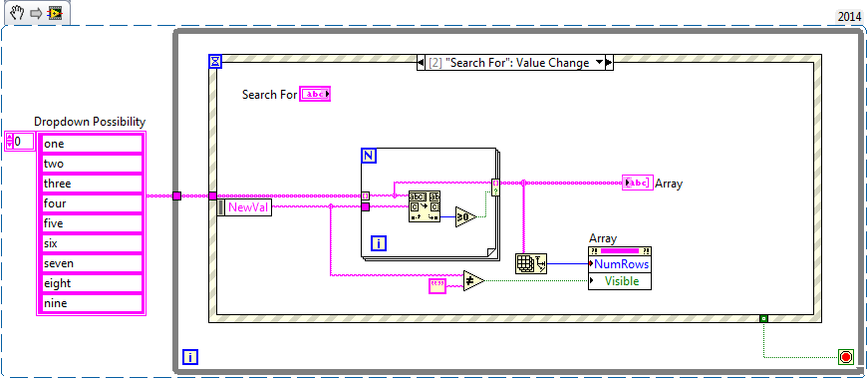Screen dimensions: 868x379
Task: Click the greater-or-equal-to-zero comparison node
Action: coord(465,217)
